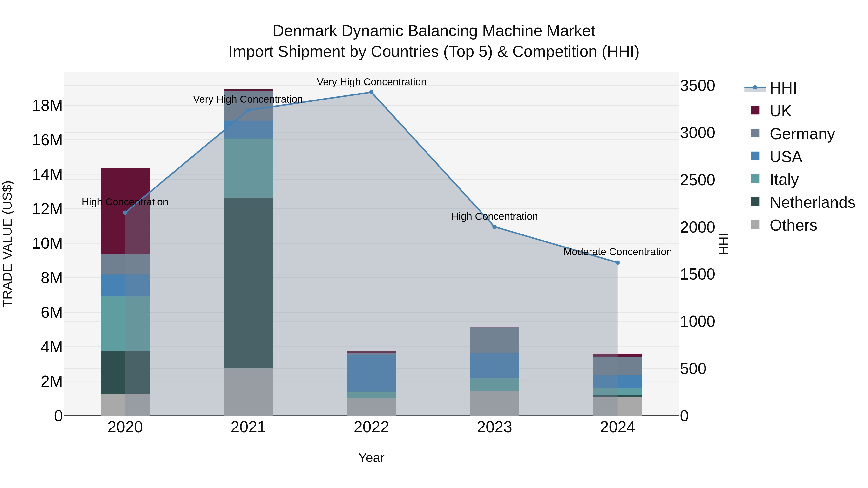Select the 2020 HHI data point
This screenshot has width=868, height=488.
[125, 213]
